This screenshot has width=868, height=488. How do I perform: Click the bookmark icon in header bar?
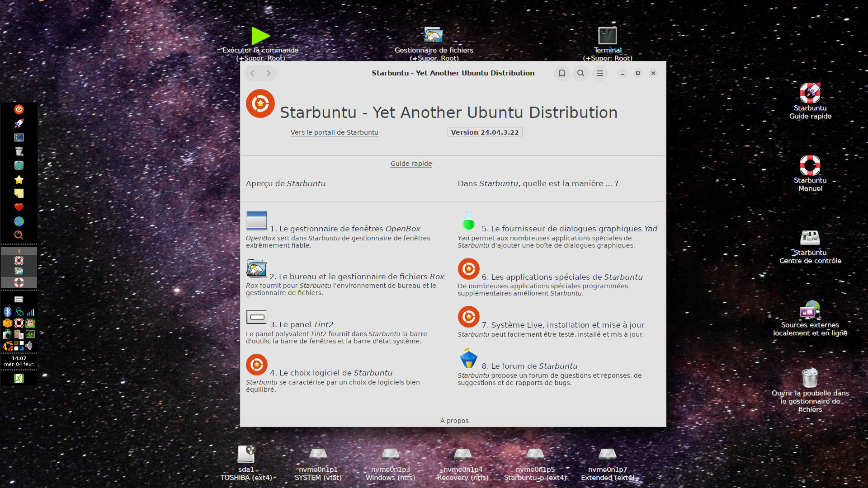click(x=561, y=73)
